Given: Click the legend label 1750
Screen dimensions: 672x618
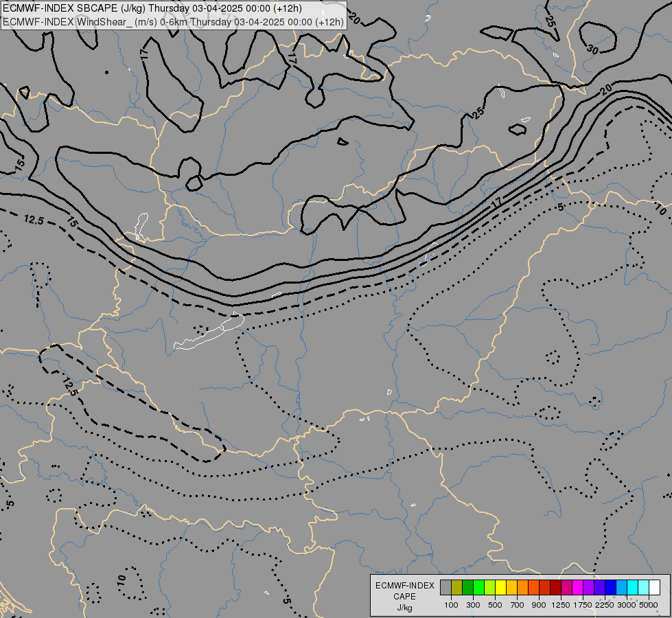Looking at the screenshot, I should click(x=583, y=605).
